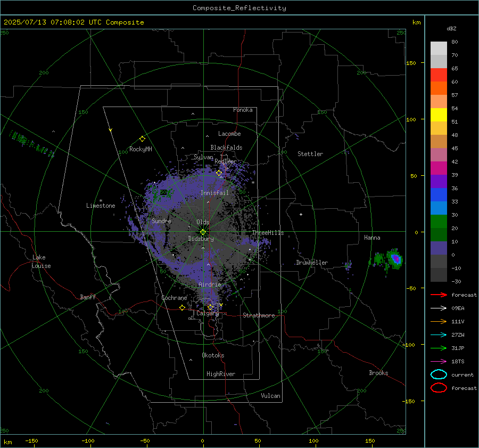
Task: Click the 'RockyMH' map label
Action: click(x=141, y=149)
